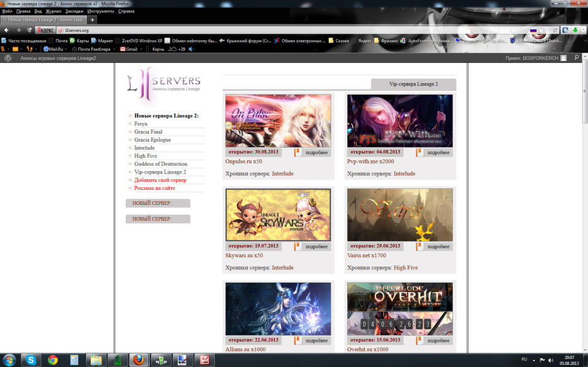Click Добавить свой сервер link
The width and height of the screenshot is (588, 367).
(160, 180)
